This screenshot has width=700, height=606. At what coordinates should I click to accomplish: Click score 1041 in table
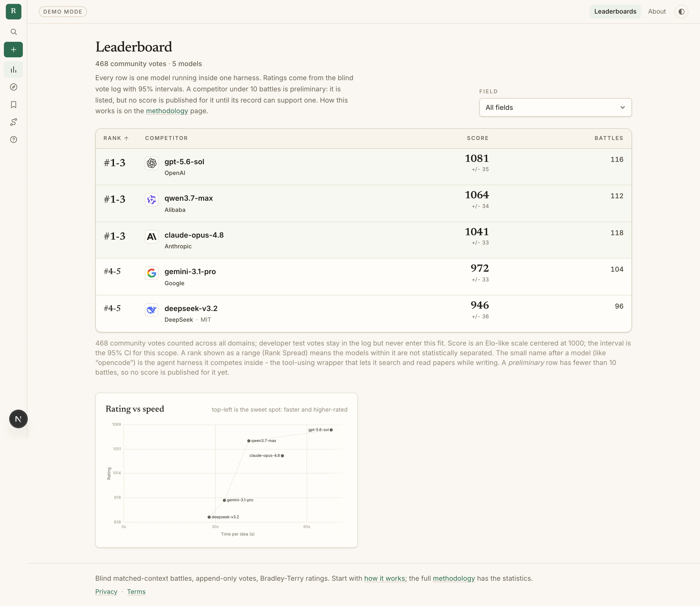click(x=477, y=232)
